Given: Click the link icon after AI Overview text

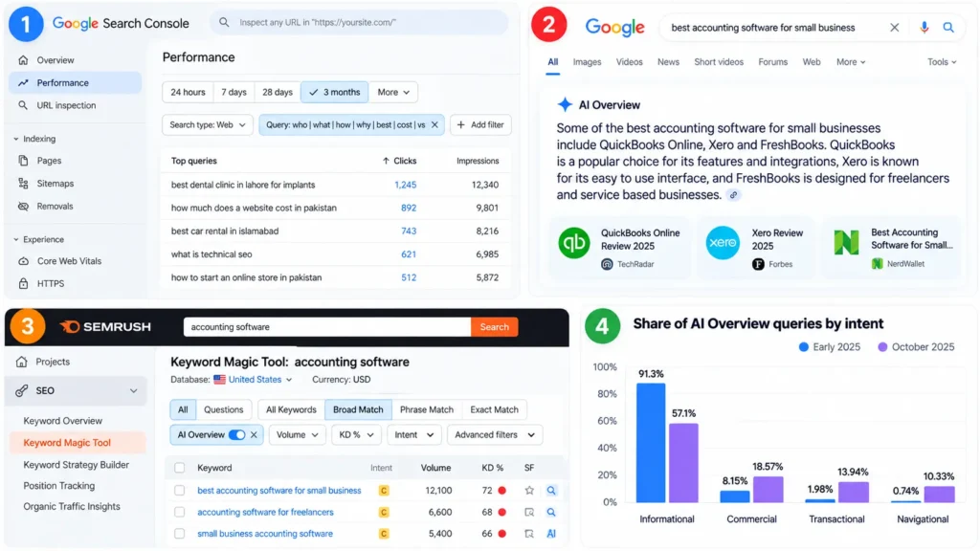Looking at the screenshot, I should (734, 195).
